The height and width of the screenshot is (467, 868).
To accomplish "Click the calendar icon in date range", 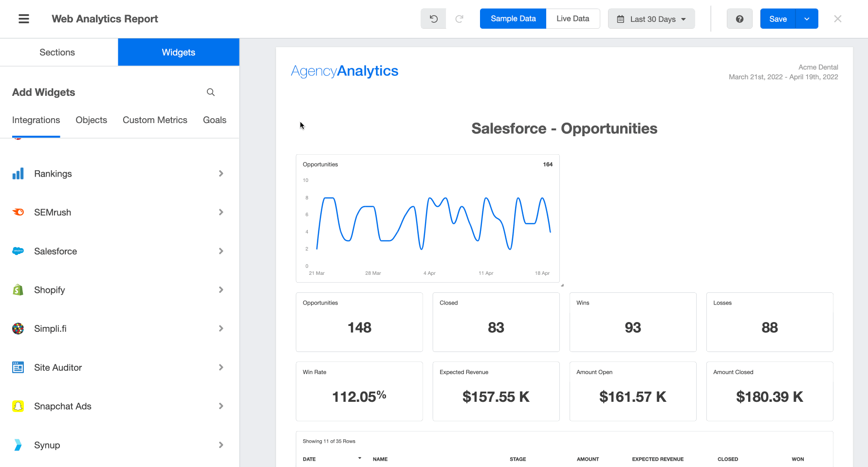I will [621, 19].
